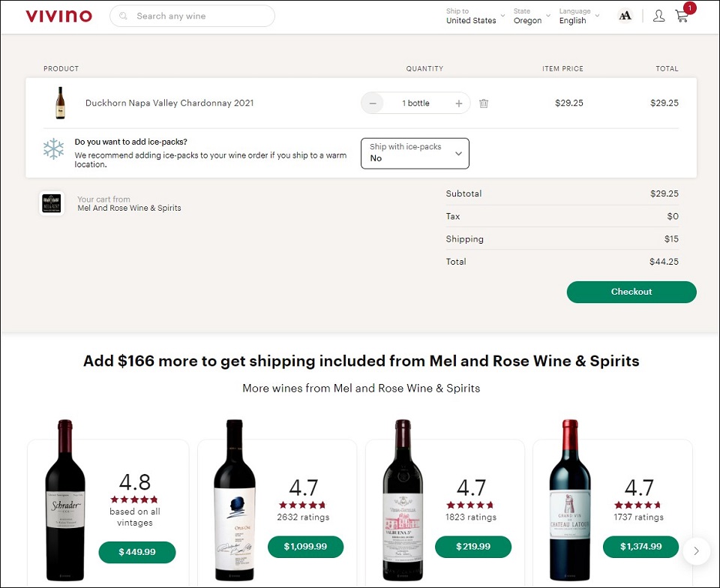
Task: Click the Mel And Rose merchant logo
Action: click(x=52, y=203)
